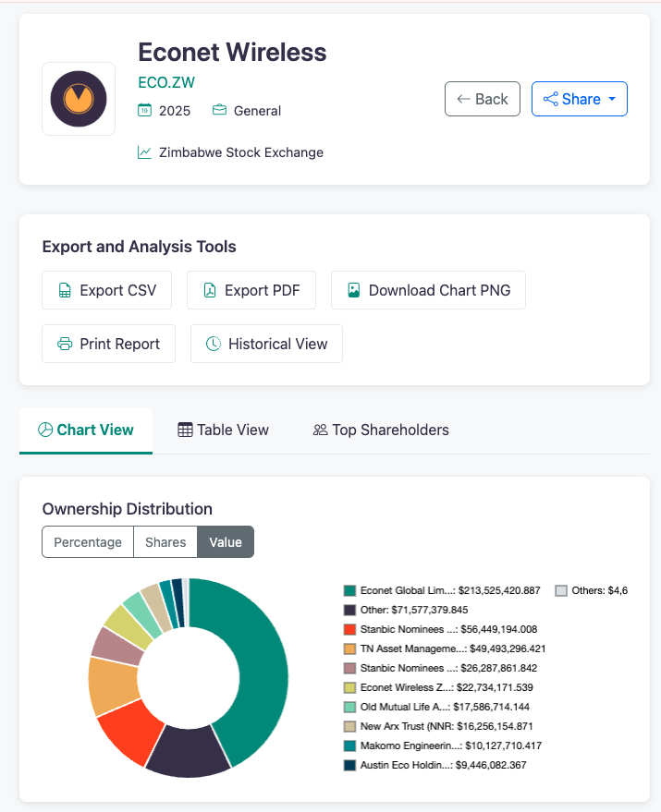Open the Top Shareholders tab
Viewport: 661px width, 812px height.
point(381,430)
